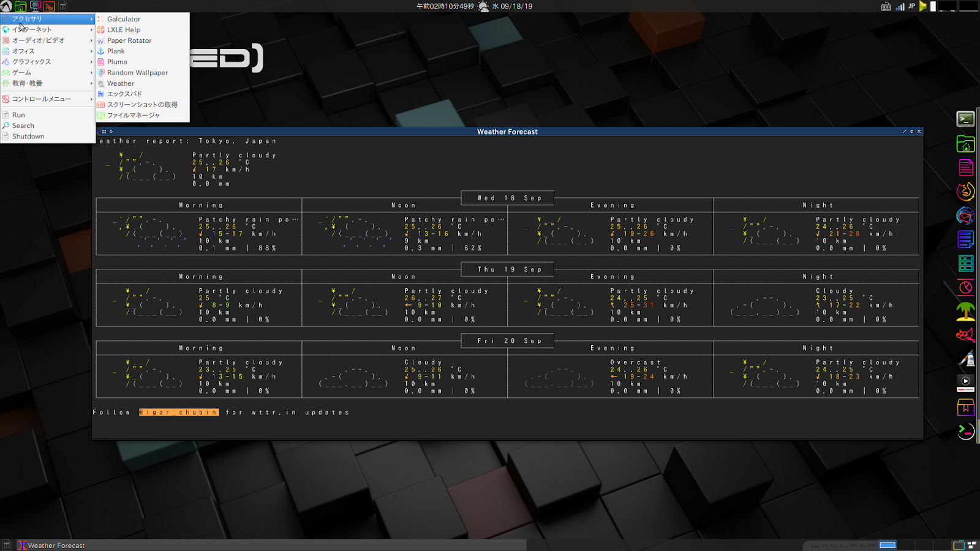
Task: Choose Search from main menu
Action: 48,126
